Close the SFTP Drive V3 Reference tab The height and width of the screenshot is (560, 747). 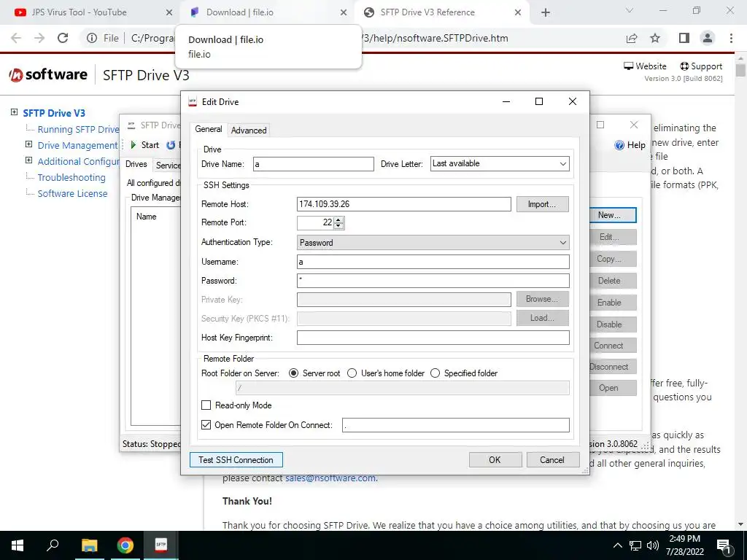tap(518, 12)
